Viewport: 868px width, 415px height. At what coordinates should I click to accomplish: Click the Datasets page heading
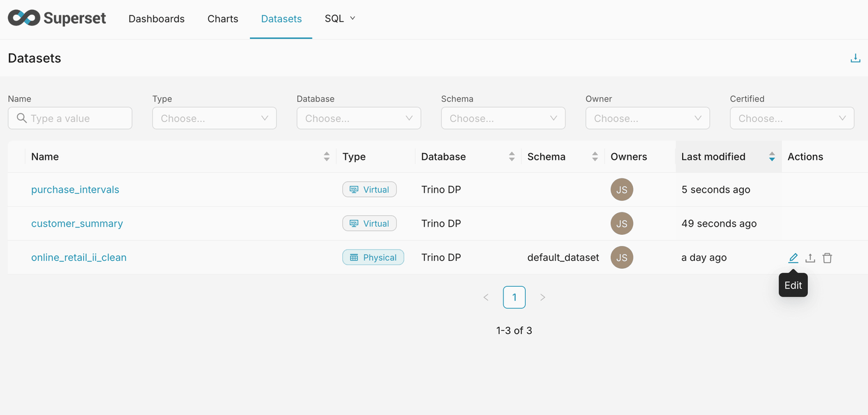35,58
